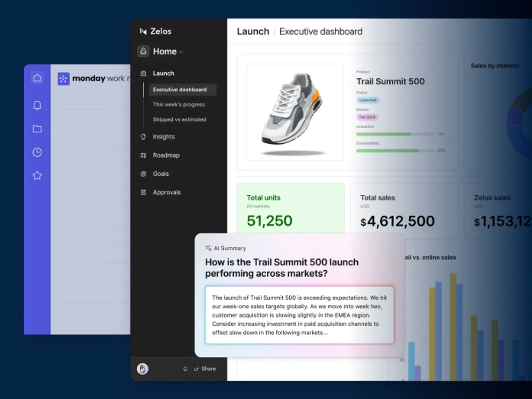Click the clock icon in monday sidebar
This screenshot has width=532, height=399.
(x=37, y=152)
